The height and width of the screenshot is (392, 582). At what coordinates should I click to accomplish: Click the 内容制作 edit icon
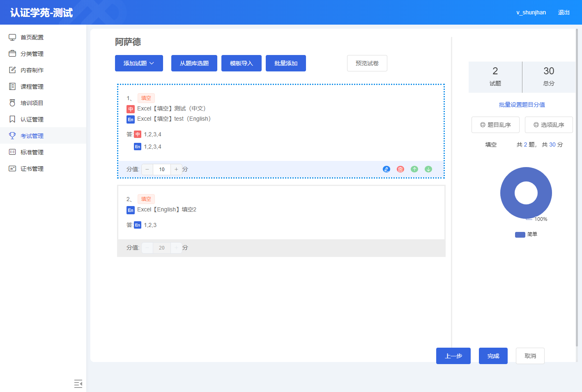point(12,70)
